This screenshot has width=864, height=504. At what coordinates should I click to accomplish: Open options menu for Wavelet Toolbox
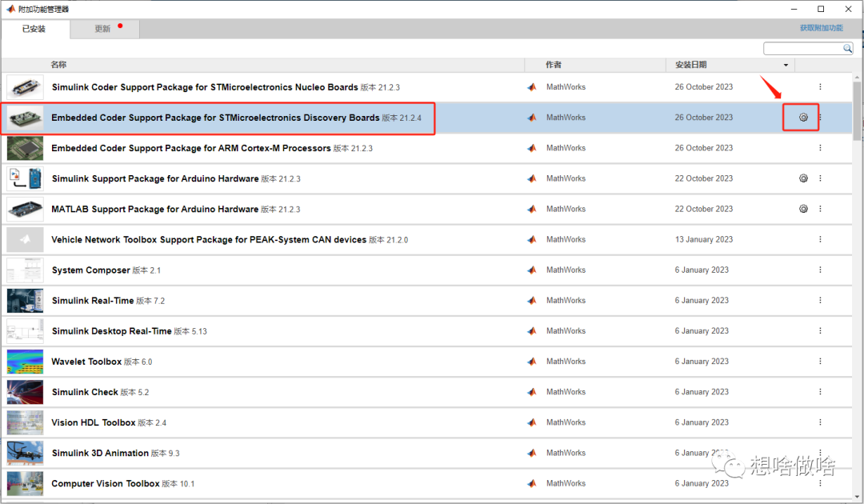820,362
